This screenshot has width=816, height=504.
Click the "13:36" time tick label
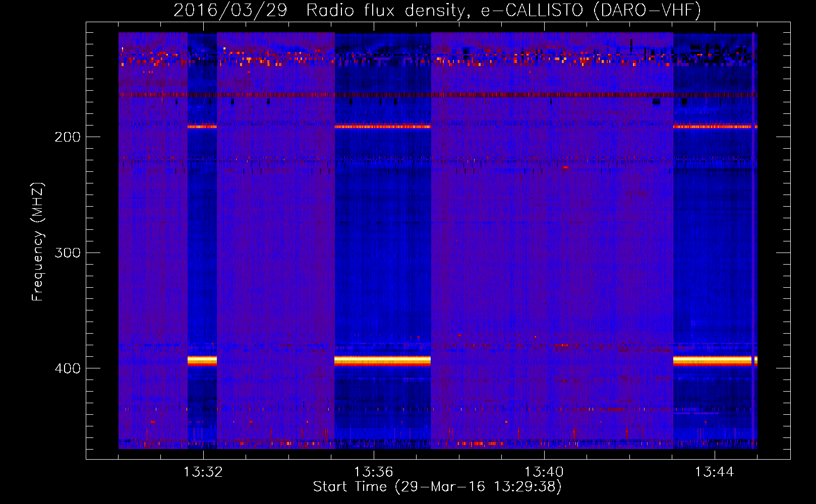point(373,472)
